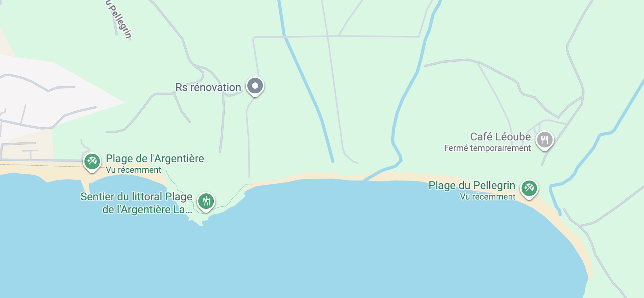Click 'Vu récemment' under Plage du Pellegrin
644x298 pixels.
point(487,197)
